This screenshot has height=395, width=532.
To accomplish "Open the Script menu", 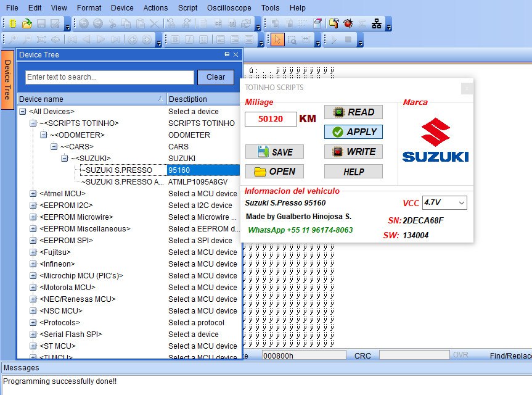I will [x=187, y=8].
